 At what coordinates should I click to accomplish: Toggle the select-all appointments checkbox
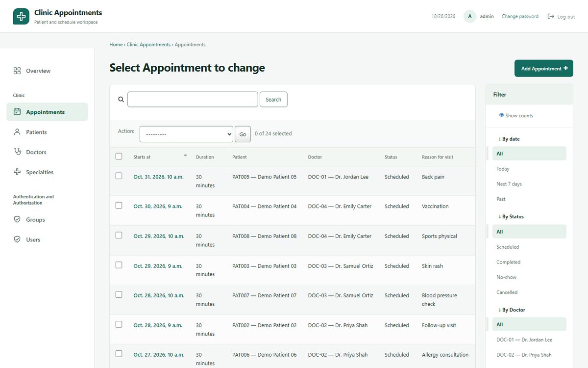[x=119, y=156]
